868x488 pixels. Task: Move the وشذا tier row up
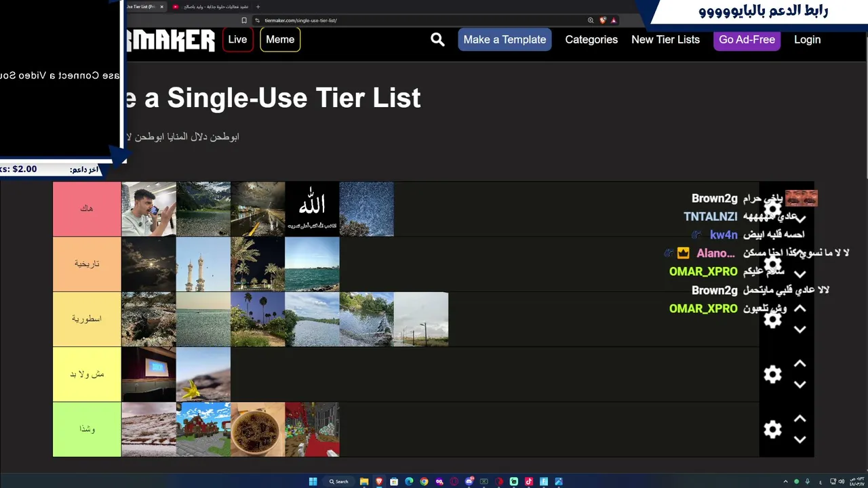[800, 419]
